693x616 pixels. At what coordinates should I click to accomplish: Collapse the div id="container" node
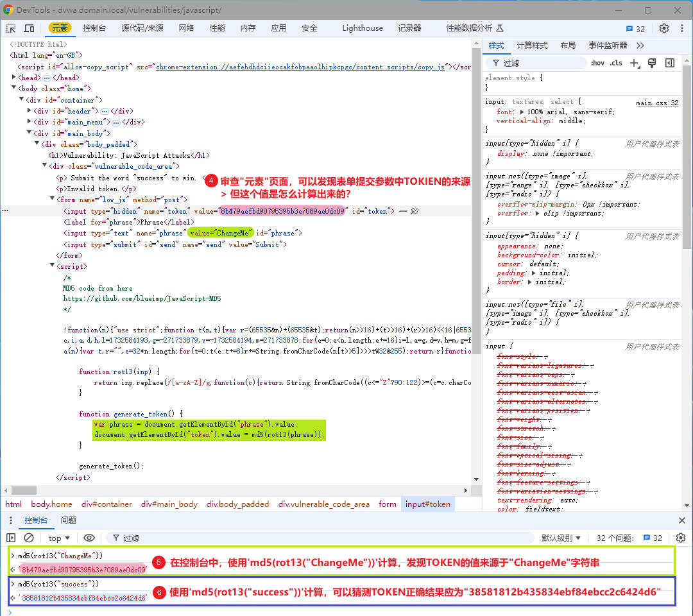click(x=21, y=99)
